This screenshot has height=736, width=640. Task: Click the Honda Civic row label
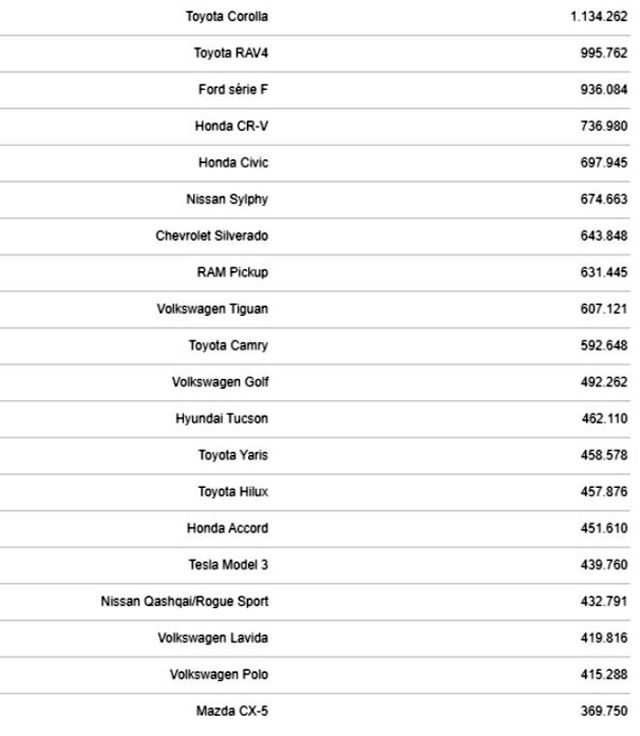click(233, 163)
